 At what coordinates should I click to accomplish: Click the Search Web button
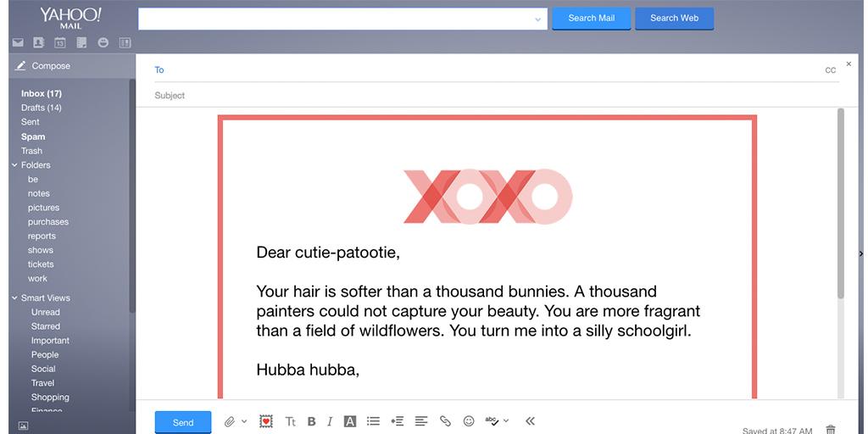point(674,19)
